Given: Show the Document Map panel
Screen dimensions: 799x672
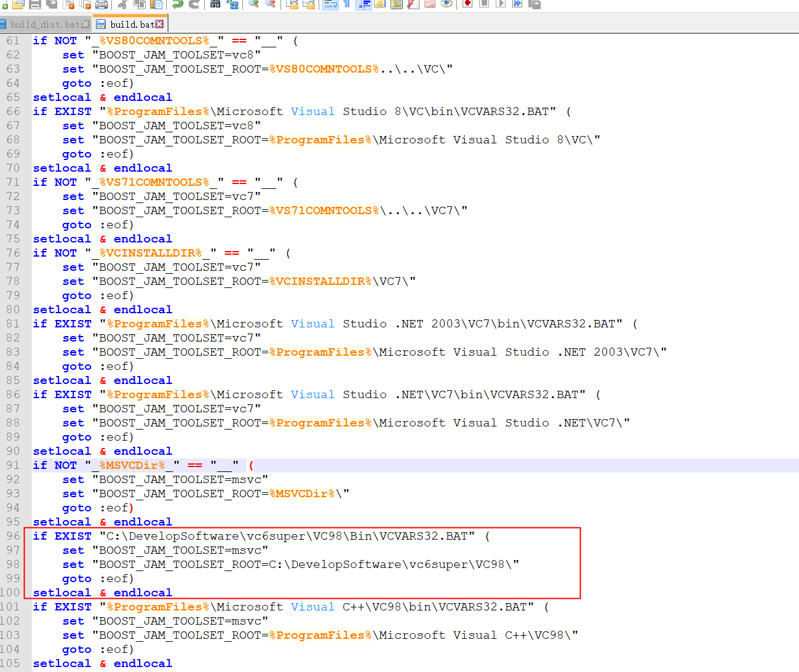Looking at the screenshot, I should click(x=397, y=4).
